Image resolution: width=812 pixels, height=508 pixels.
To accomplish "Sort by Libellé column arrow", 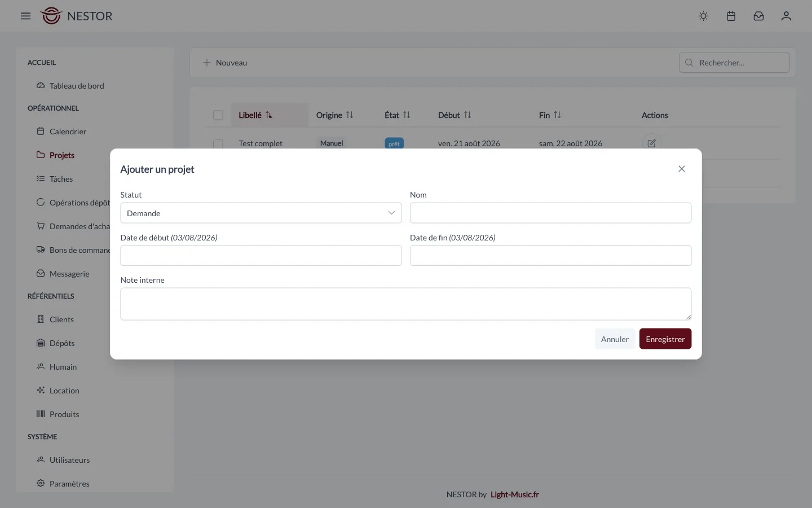I will pos(269,115).
